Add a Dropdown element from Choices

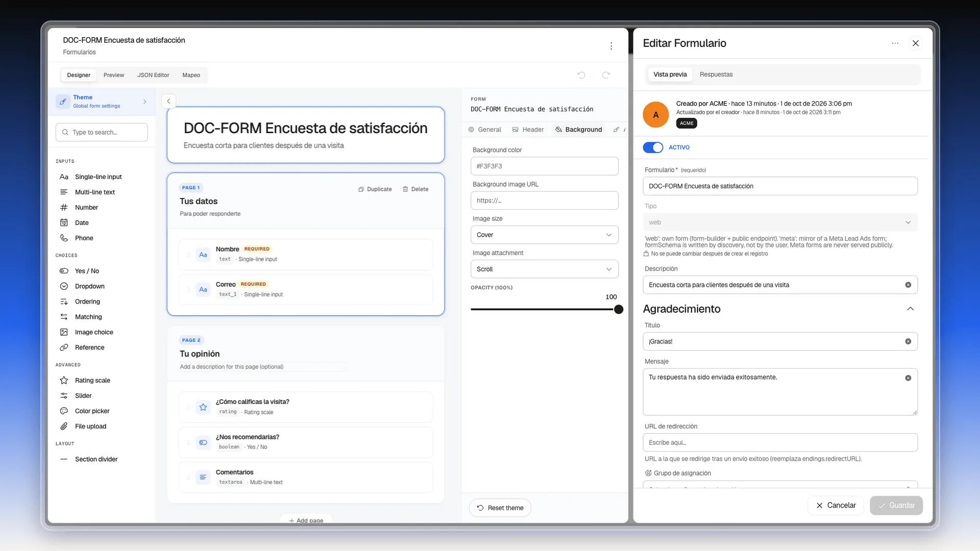click(x=89, y=286)
